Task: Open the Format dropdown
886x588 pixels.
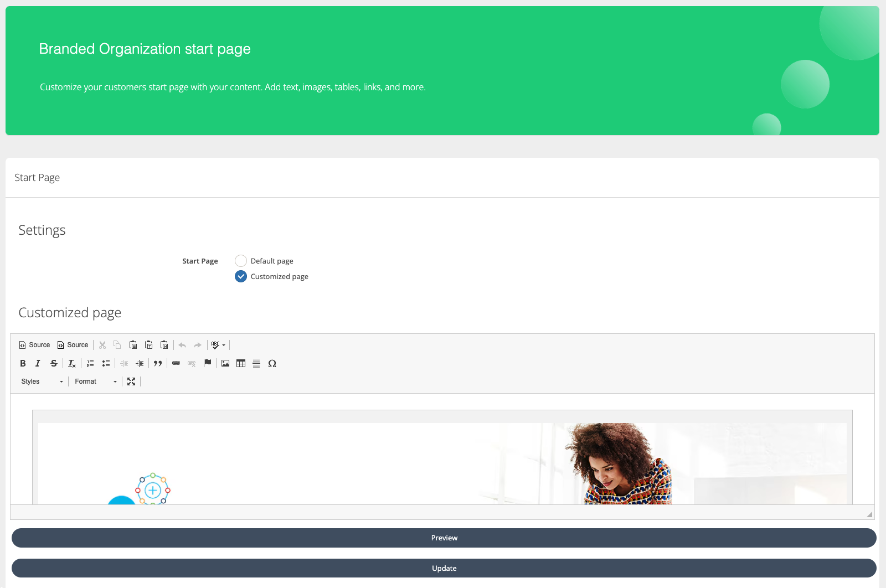Action: 94,381
